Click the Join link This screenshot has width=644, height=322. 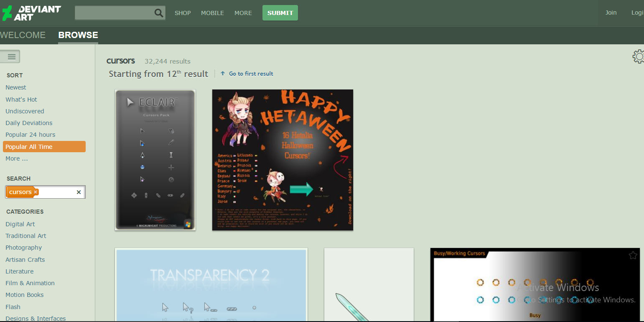611,13
